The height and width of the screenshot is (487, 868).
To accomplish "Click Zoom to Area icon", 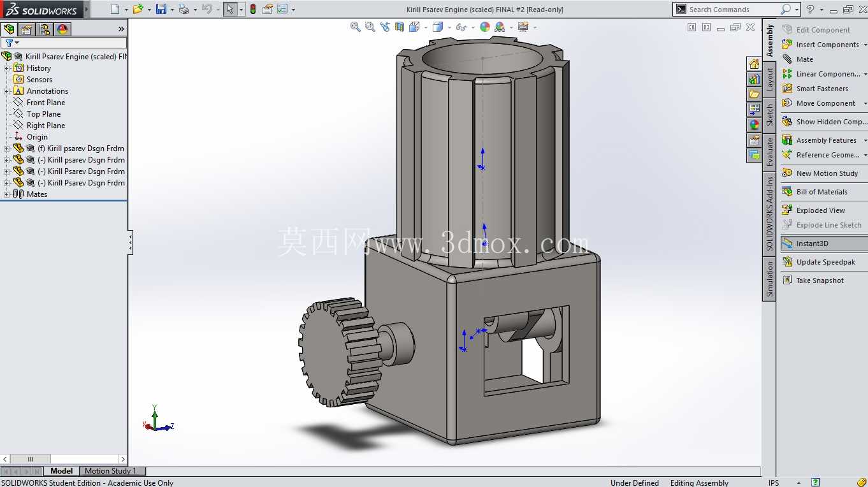I will 370,27.
